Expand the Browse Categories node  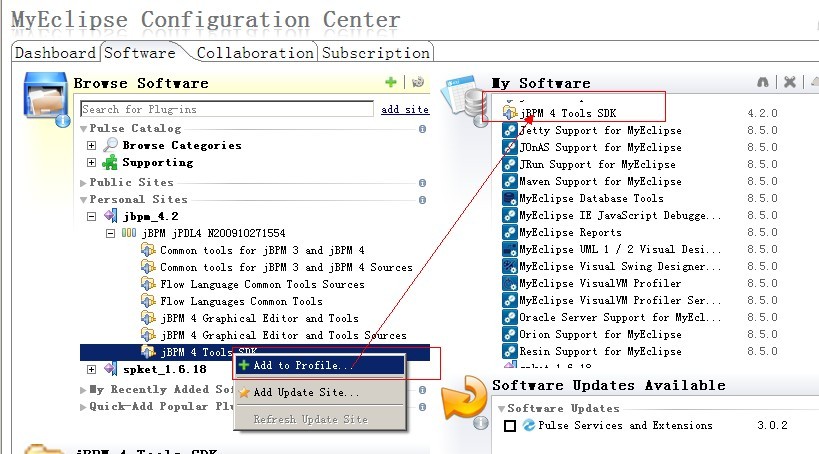coord(91,145)
